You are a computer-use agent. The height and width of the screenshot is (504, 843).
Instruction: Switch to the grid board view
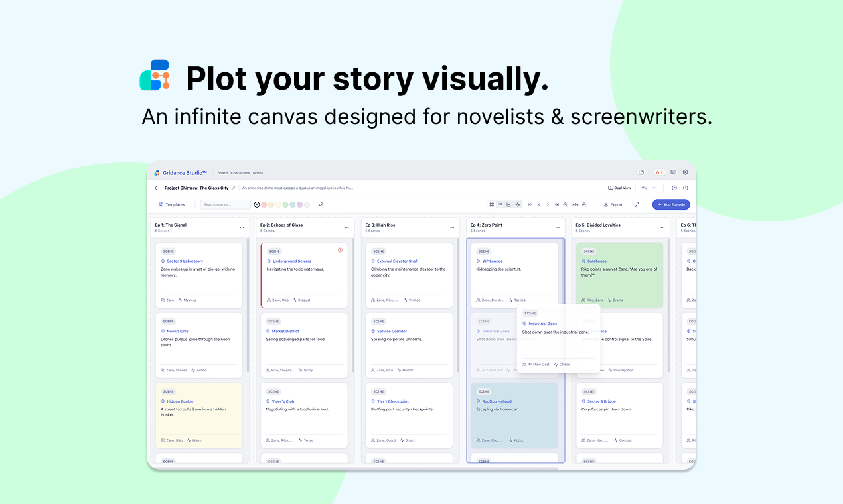pyautogui.click(x=492, y=204)
